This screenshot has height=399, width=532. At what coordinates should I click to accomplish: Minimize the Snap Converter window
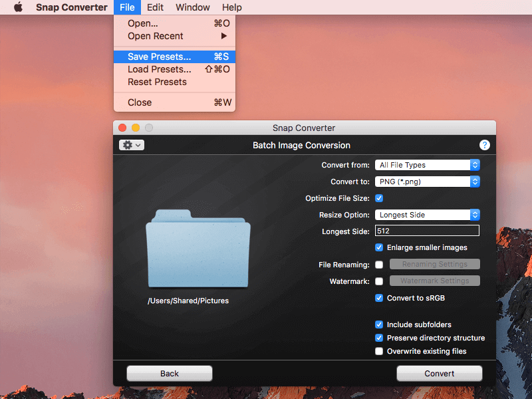pos(136,128)
